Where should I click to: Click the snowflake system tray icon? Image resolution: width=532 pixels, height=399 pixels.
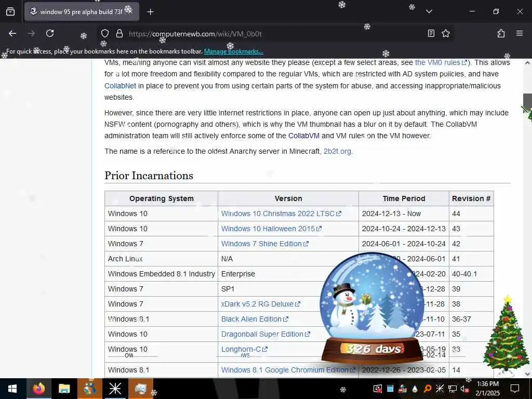pyautogui.click(x=440, y=389)
